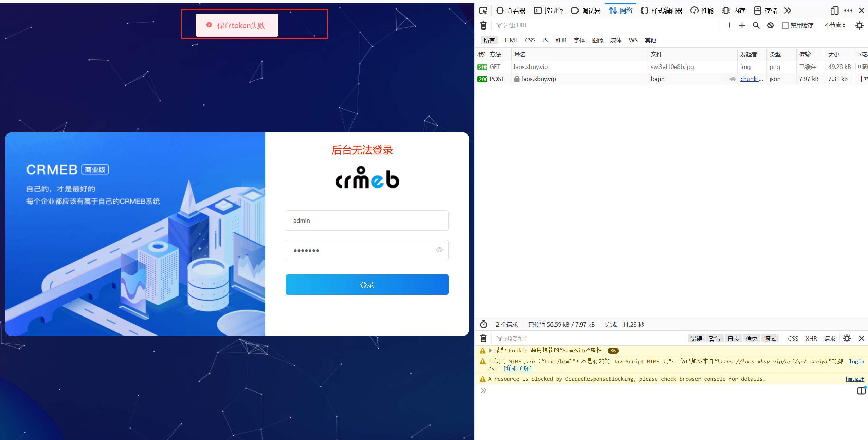
Task: Open network settings gear
Action: pyautogui.click(x=860, y=25)
